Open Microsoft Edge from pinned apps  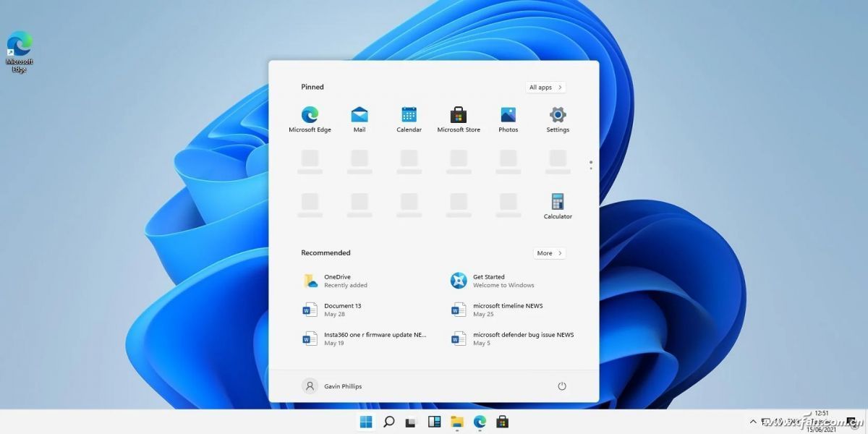310,119
